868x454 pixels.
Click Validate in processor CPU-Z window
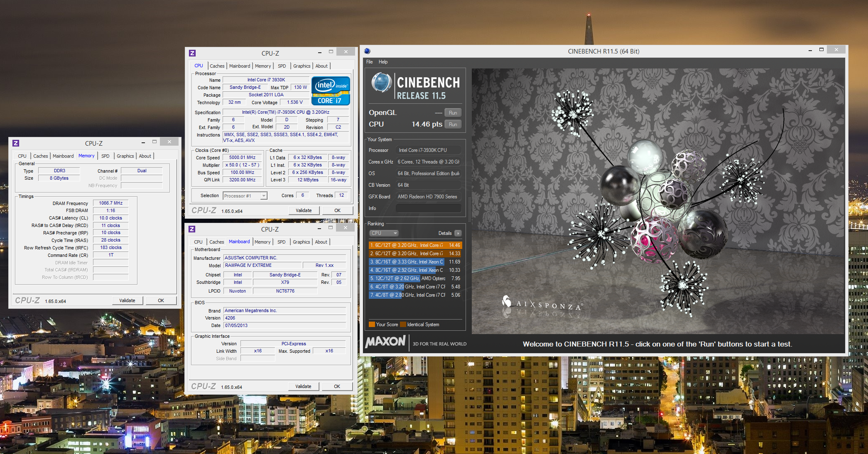(304, 210)
